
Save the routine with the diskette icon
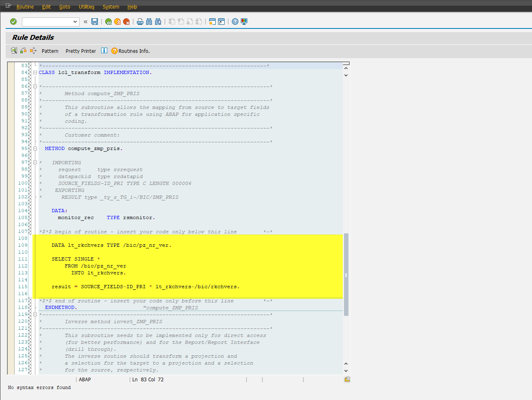coord(95,22)
